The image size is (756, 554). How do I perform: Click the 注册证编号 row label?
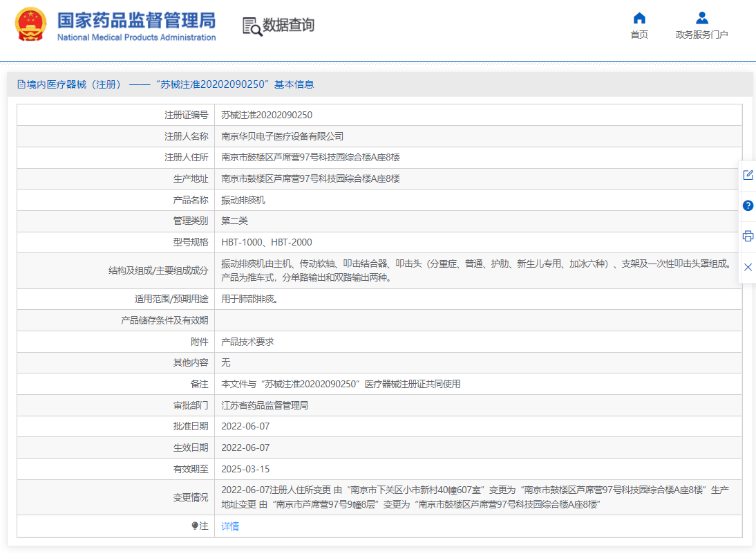point(186,115)
